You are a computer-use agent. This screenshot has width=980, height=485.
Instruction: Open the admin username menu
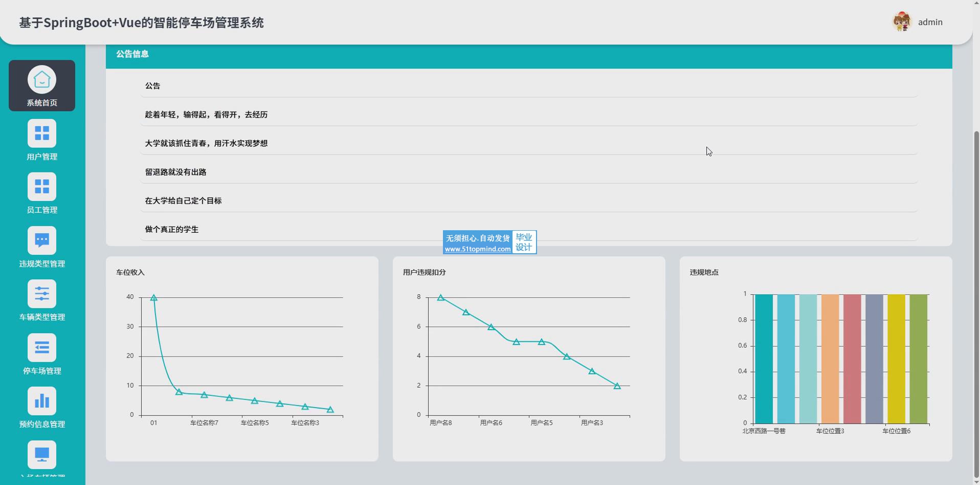pyautogui.click(x=930, y=22)
